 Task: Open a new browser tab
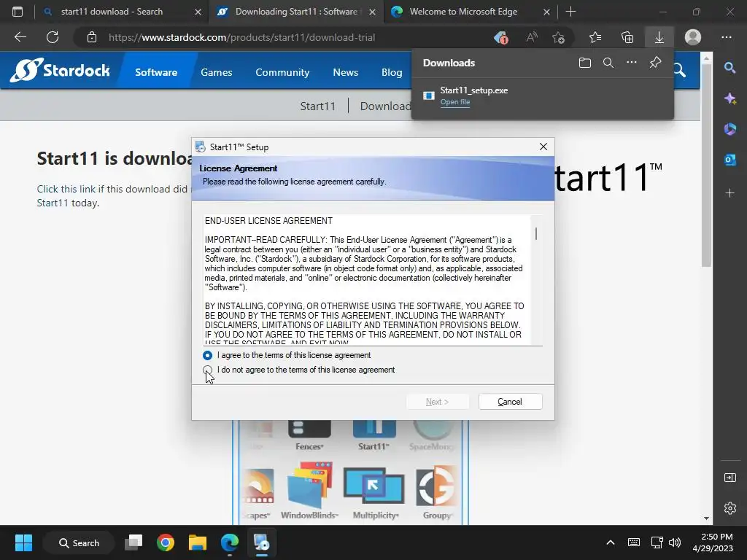(x=570, y=12)
